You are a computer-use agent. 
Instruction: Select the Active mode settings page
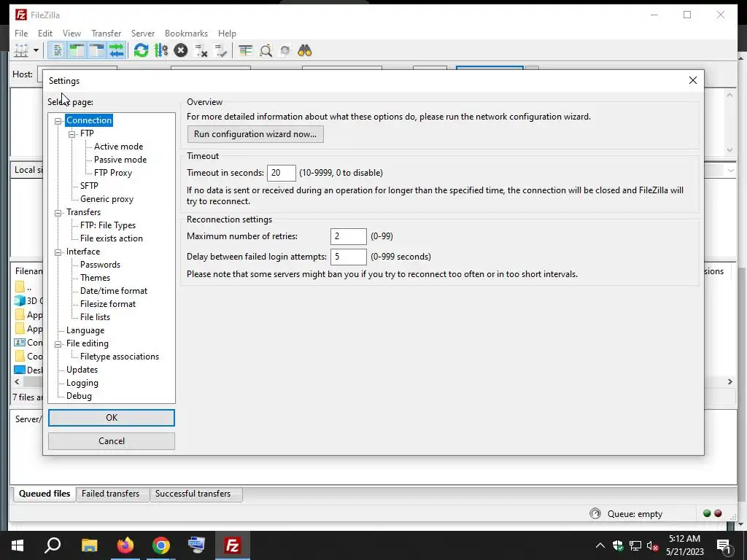click(x=119, y=146)
